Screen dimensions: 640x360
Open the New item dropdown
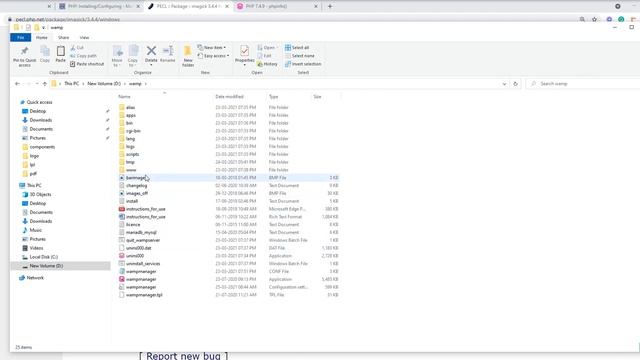[211, 48]
